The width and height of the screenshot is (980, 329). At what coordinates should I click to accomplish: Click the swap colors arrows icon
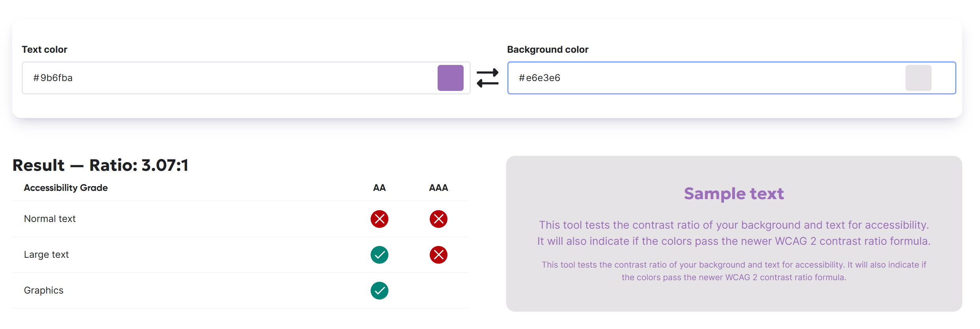tap(488, 78)
